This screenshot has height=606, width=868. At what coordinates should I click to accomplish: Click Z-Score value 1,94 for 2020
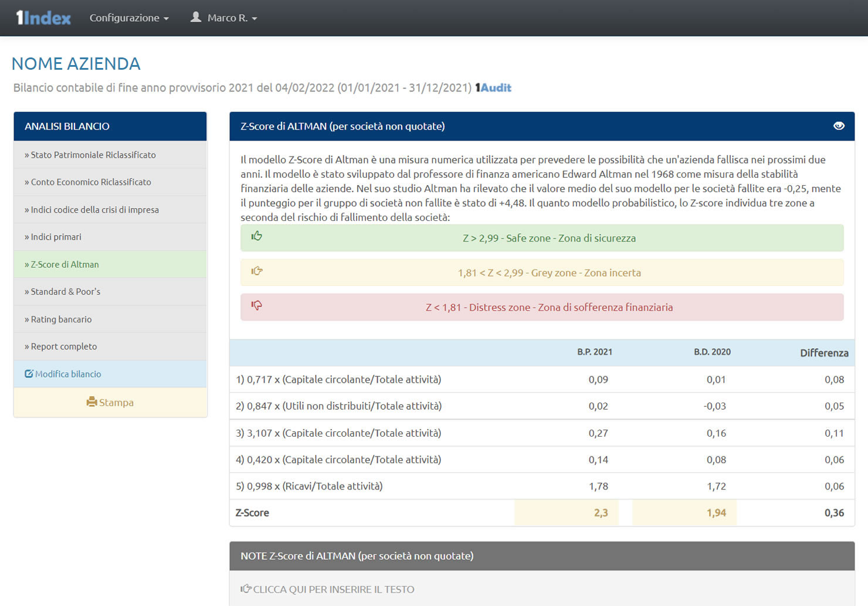[716, 513]
